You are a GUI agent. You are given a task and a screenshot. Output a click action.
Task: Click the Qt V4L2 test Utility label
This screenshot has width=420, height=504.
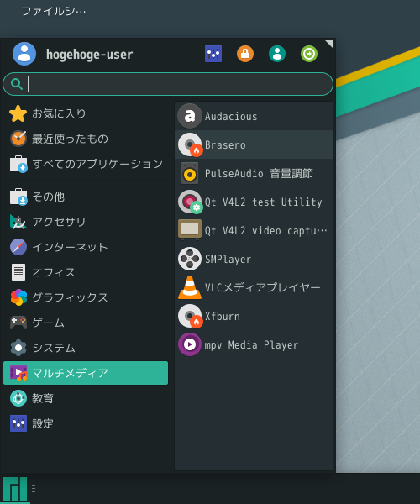(x=264, y=202)
